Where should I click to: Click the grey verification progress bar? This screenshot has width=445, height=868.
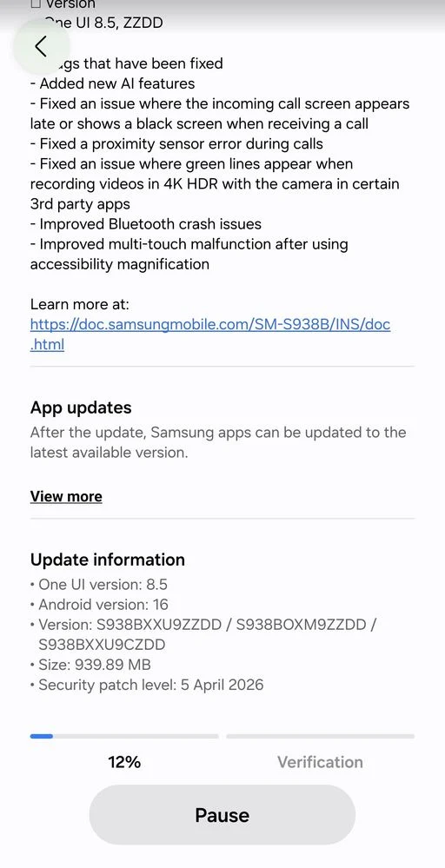[x=321, y=736]
